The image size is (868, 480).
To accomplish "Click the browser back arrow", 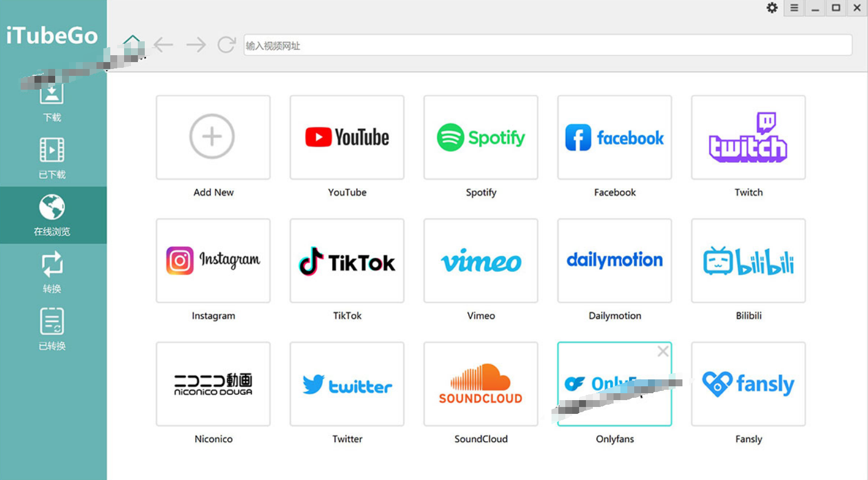I will point(164,45).
